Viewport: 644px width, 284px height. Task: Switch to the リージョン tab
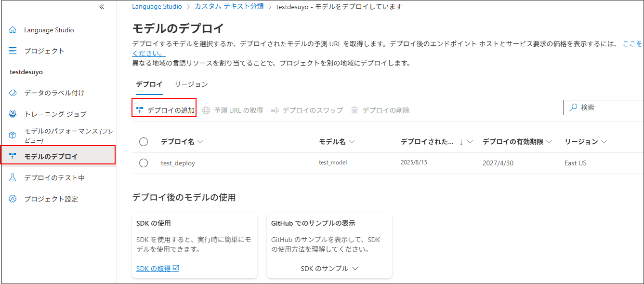coord(191,84)
